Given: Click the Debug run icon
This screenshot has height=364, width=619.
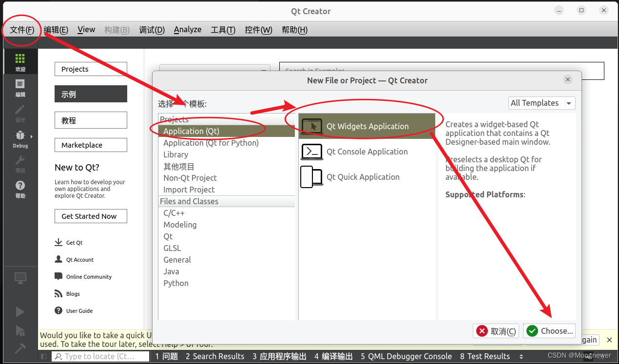Looking at the screenshot, I should pyautogui.click(x=20, y=331).
